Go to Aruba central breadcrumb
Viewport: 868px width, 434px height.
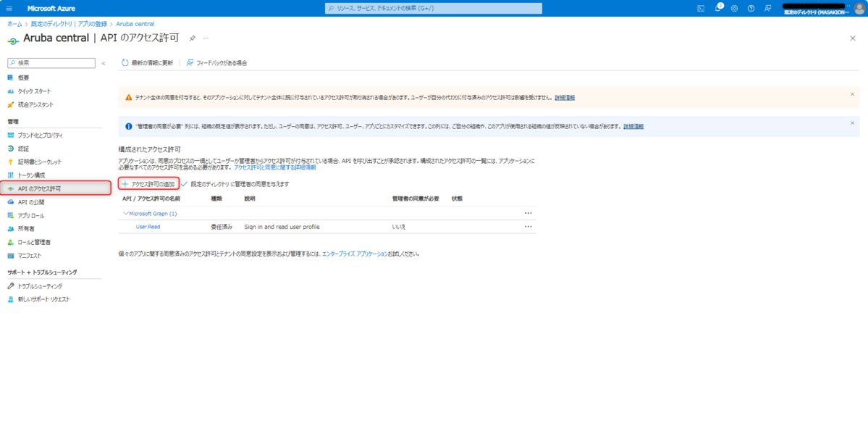[135, 24]
